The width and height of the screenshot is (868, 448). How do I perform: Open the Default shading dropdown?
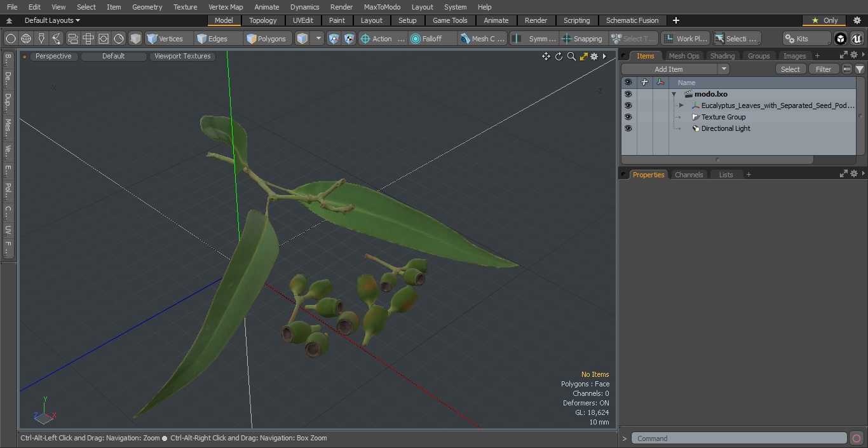click(x=113, y=57)
